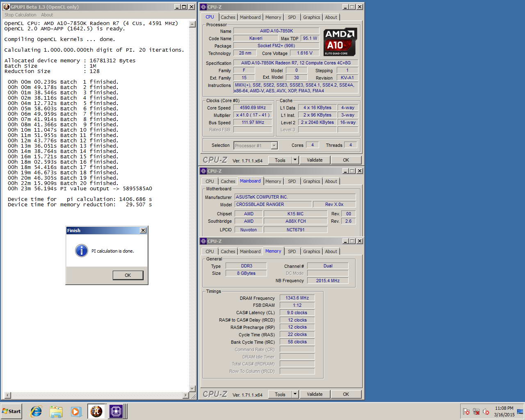The height and width of the screenshot is (420, 525).
Task: Click Validate in top CPU-Z window
Action: 315,160
